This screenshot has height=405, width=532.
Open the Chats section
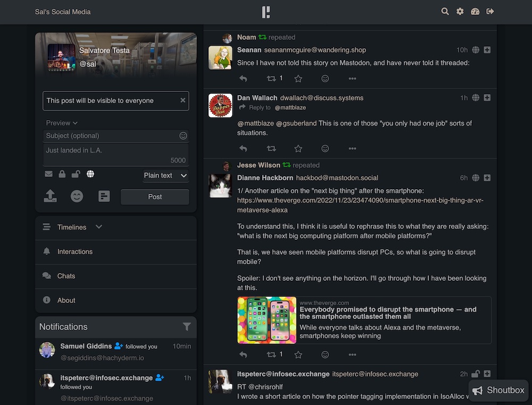tap(66, 276)
